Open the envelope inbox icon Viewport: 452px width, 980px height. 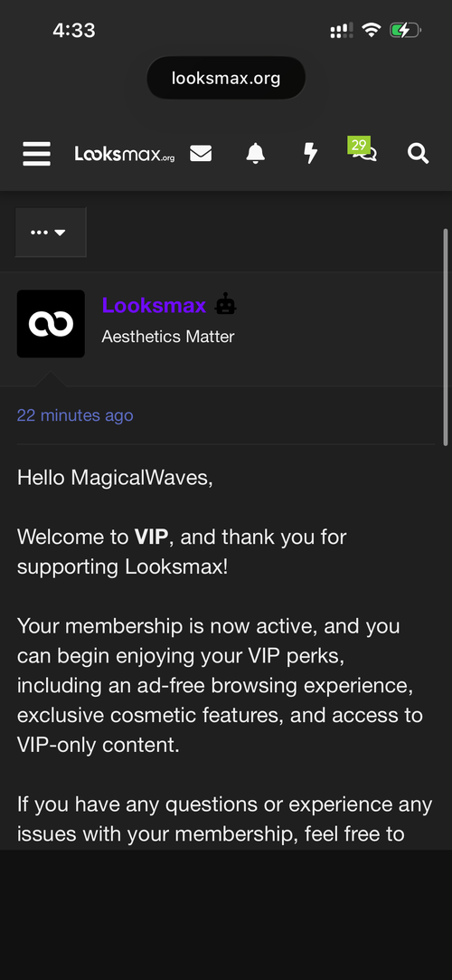pos(201,153)
